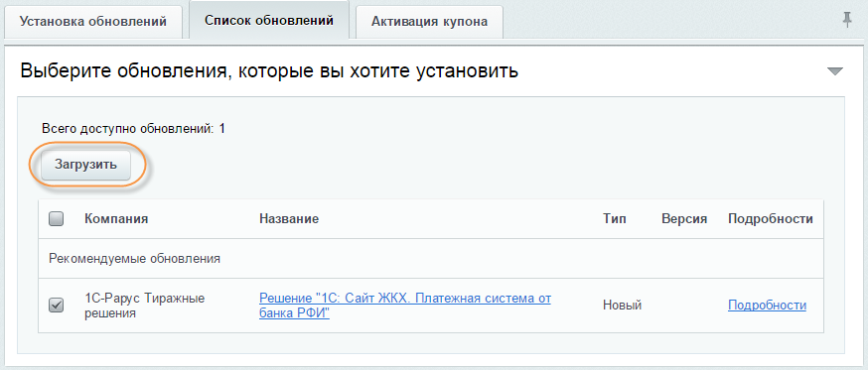Open the Решение "1С: Сайт ЖКХ" link
Screen dimensions: 868x370
click(x=405, y=306)
